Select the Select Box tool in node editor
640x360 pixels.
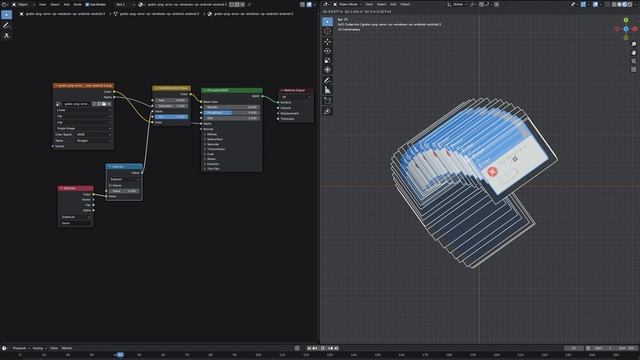[x=7, y=15]
